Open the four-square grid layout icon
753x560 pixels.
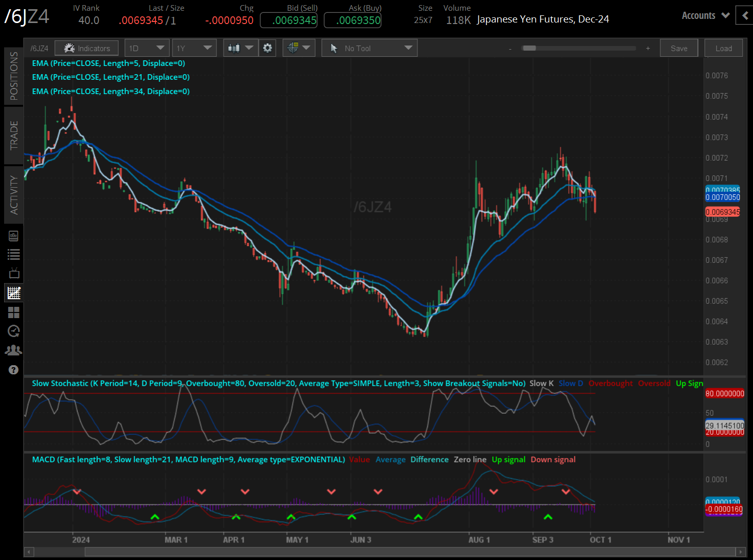click(x=14, y=312)
